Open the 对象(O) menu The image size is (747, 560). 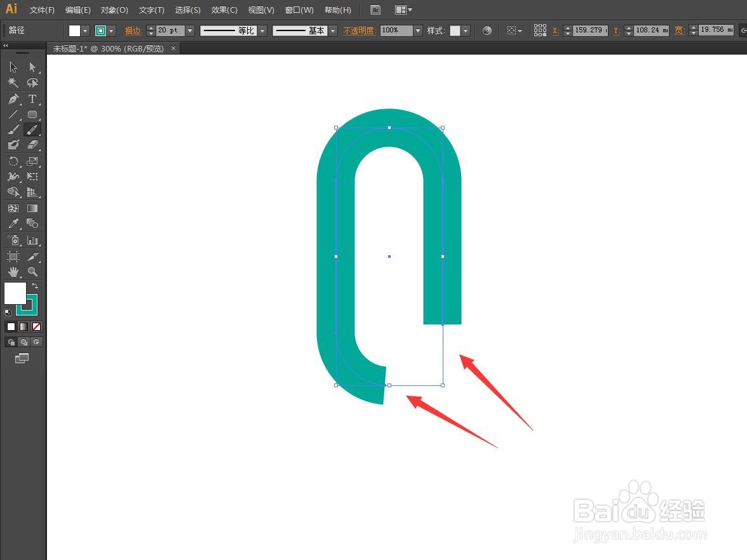coord(114,10)
